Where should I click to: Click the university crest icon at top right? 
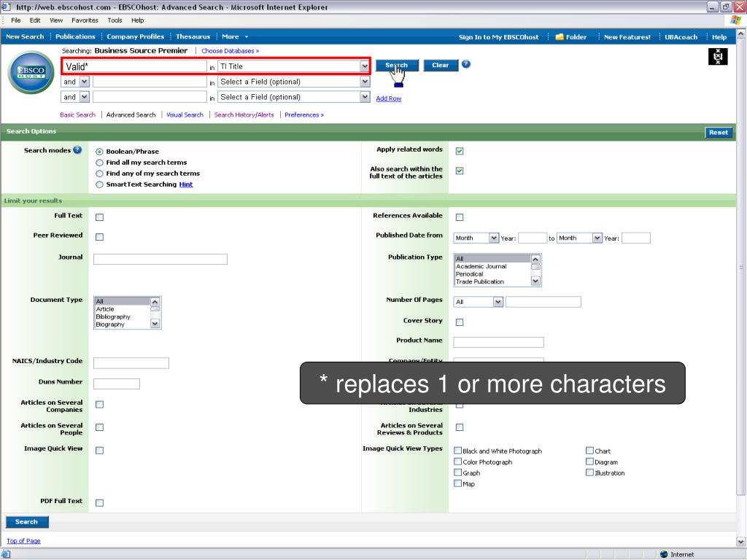pos(718,57)
